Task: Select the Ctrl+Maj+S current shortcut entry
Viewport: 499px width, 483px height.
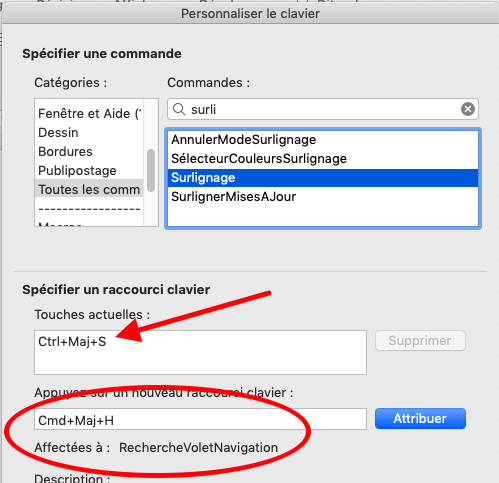Action: 72,342
